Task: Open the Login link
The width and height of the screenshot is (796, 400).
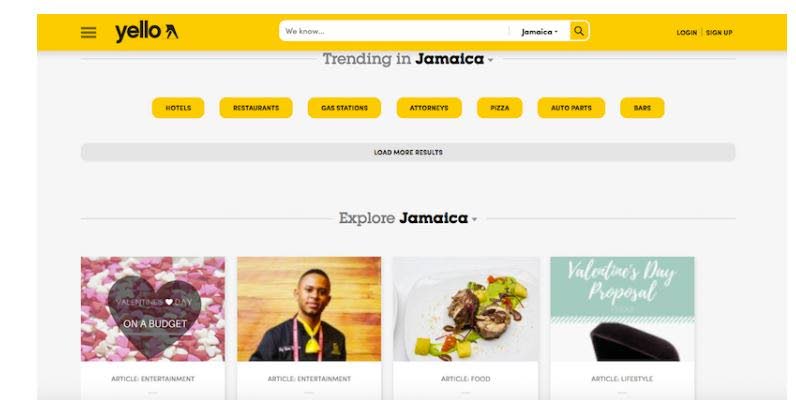Action: [686, 32]
